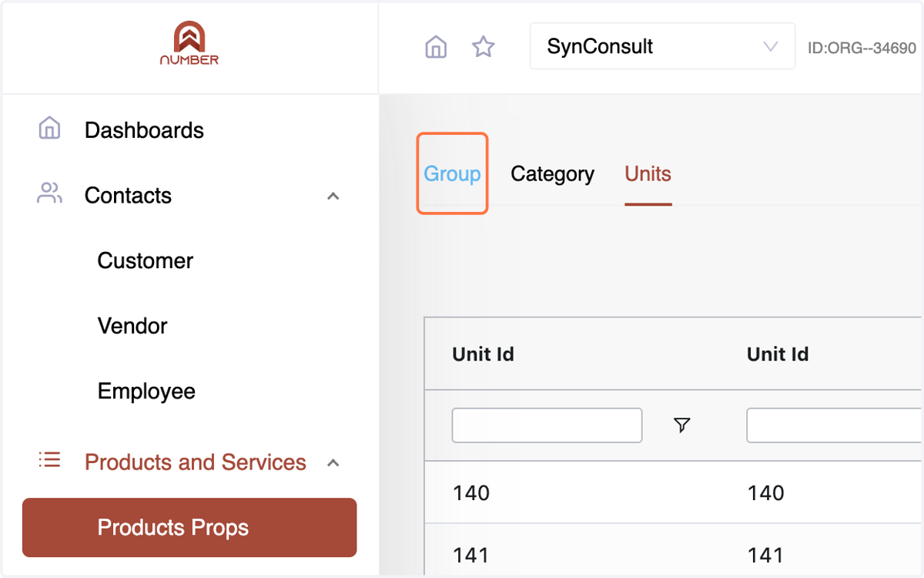
Task: Click the first Unit Id column header
Action: pyautogui.click(x=483, y=355)
